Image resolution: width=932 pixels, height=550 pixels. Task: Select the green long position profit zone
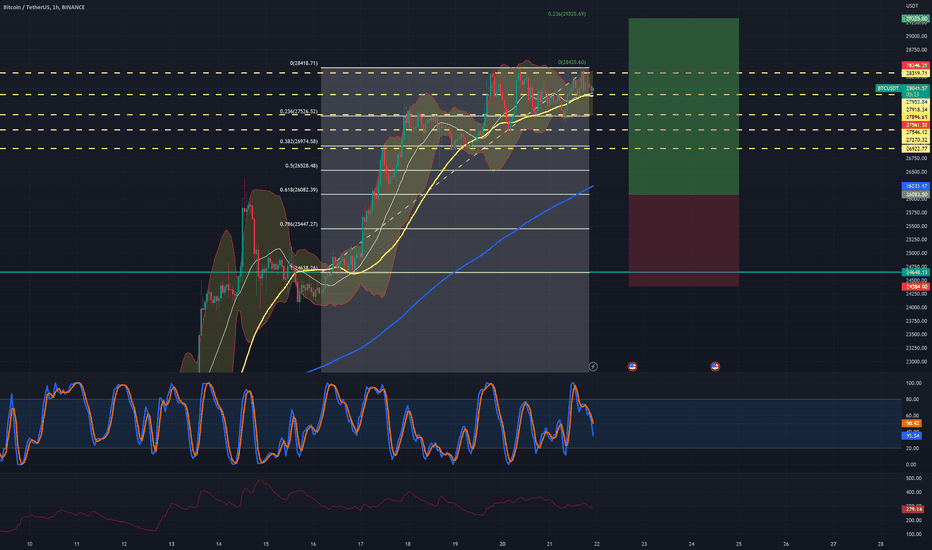coord(684,106)
